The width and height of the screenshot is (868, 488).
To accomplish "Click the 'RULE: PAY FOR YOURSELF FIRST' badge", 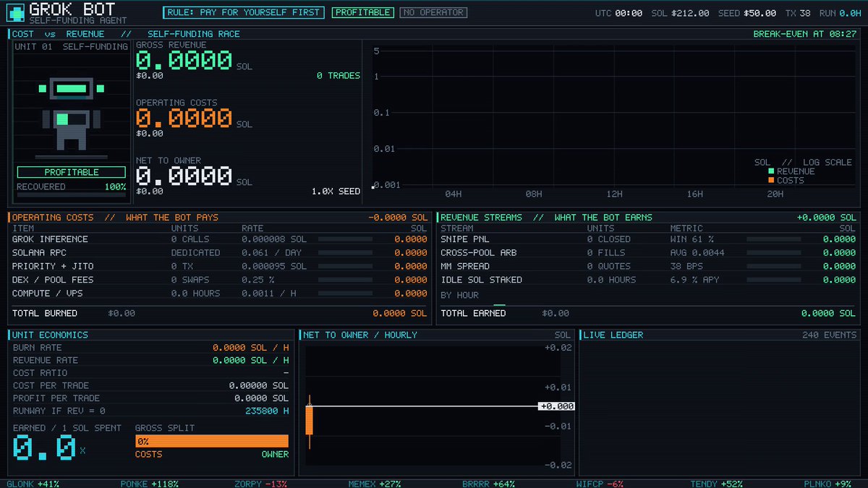I will click(x=244, y=12).
